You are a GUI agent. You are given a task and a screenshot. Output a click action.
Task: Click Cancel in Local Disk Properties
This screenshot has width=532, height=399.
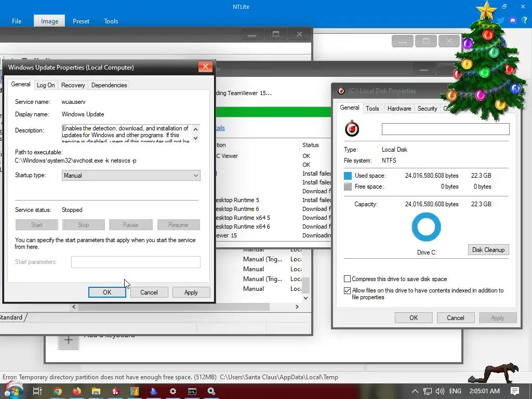tap(455, 317)
